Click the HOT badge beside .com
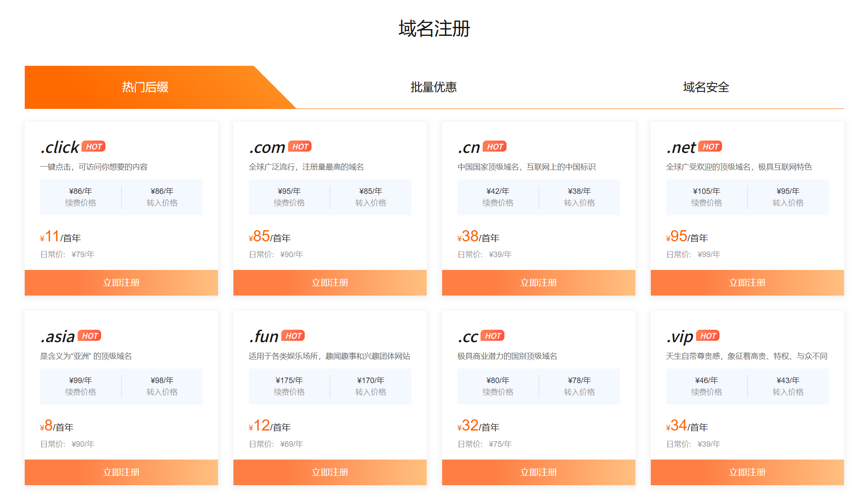This screenshot has height=501, width=868. click(300, 146)
